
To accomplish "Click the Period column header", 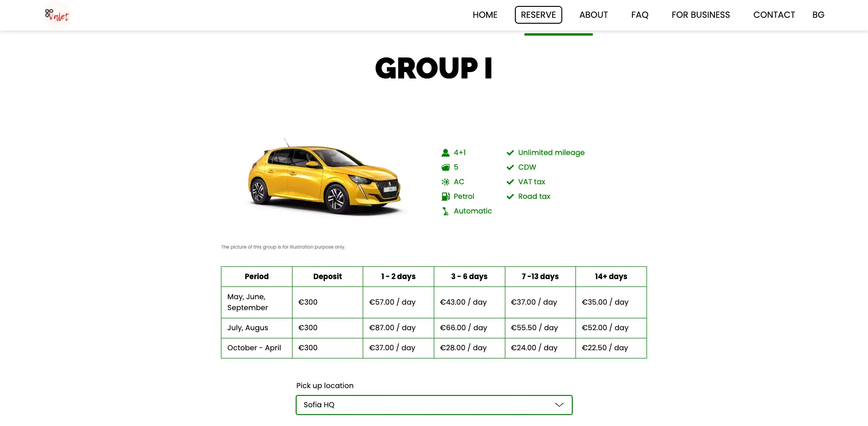I will [257, 276].
